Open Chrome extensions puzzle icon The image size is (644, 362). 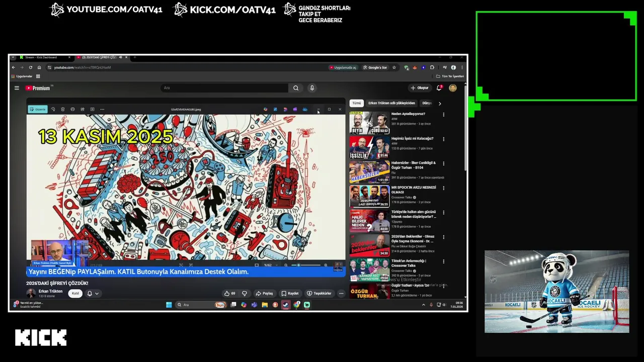432,67
